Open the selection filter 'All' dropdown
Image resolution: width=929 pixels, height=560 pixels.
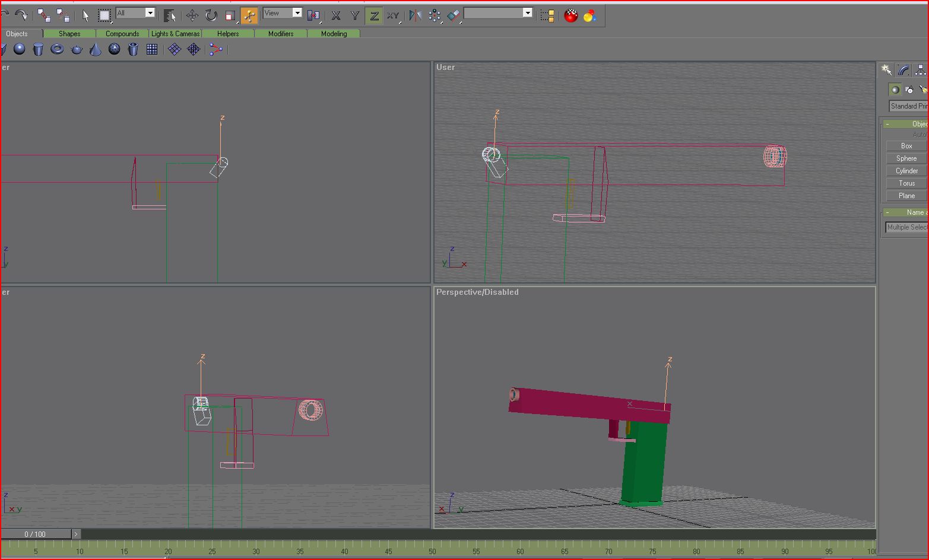coord(150,13)
